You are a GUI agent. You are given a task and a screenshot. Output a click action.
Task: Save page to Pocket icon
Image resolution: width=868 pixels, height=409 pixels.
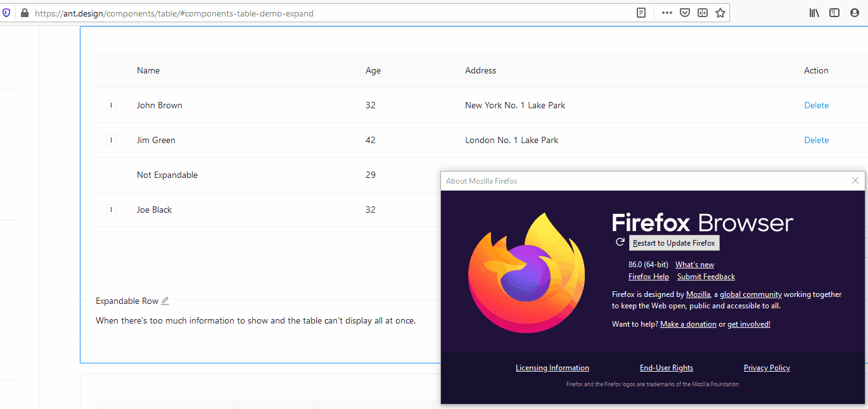pyautogui.click(x=685, y=13)
